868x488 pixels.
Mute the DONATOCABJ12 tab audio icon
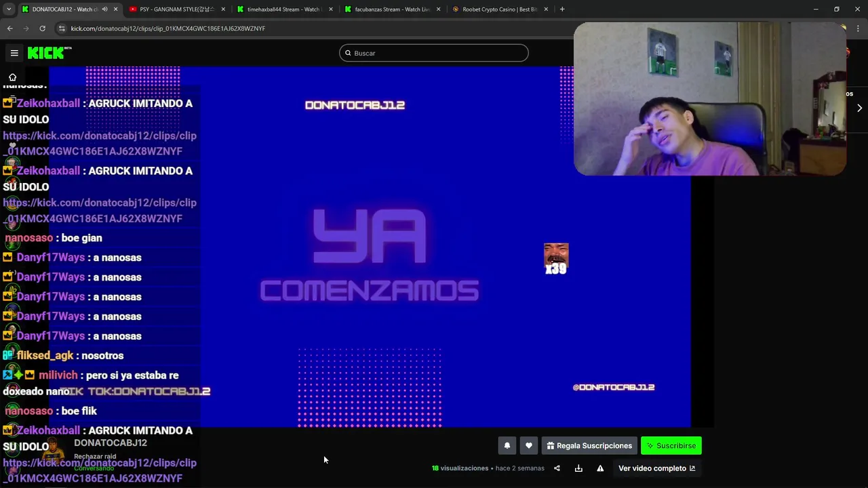click(x=104, y=9)
